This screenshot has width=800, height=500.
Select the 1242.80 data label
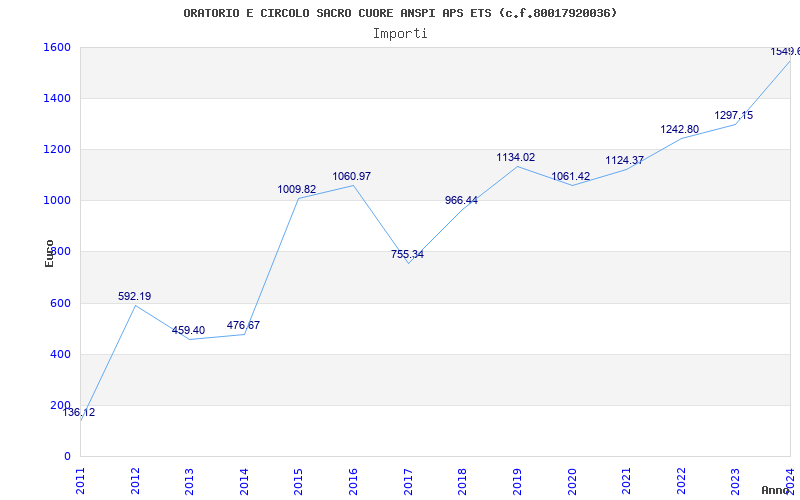pyautogui.click(x=680, y=130)
